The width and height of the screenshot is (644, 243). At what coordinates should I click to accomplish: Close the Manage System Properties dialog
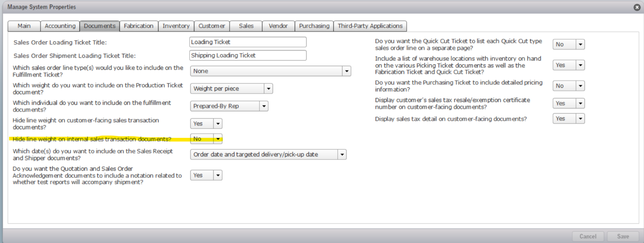(637, 7)
